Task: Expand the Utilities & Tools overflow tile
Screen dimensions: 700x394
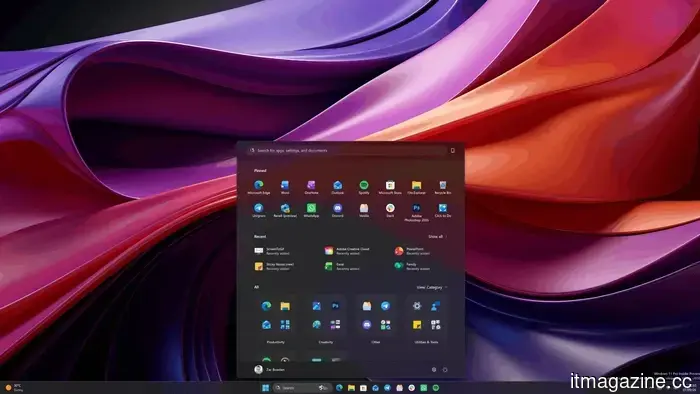Action: pyautogui.click(x=436, y=325)
